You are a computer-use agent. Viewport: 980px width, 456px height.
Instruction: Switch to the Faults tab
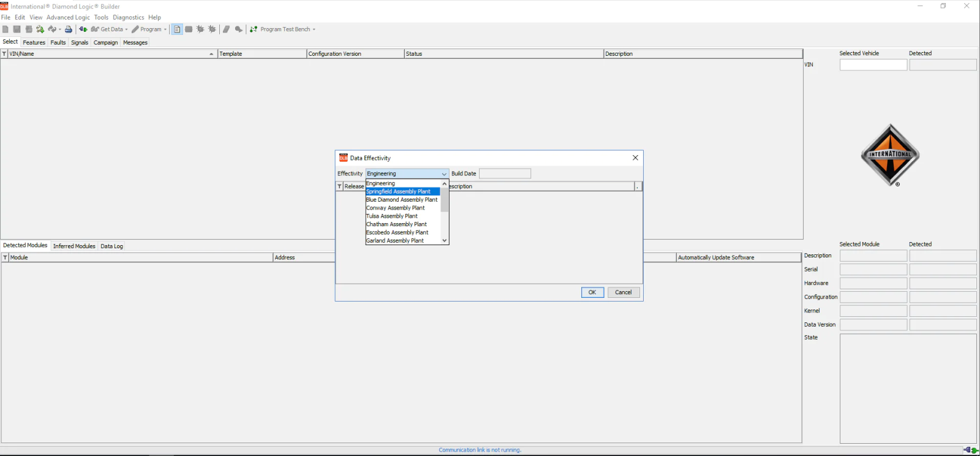coord(58,42)
